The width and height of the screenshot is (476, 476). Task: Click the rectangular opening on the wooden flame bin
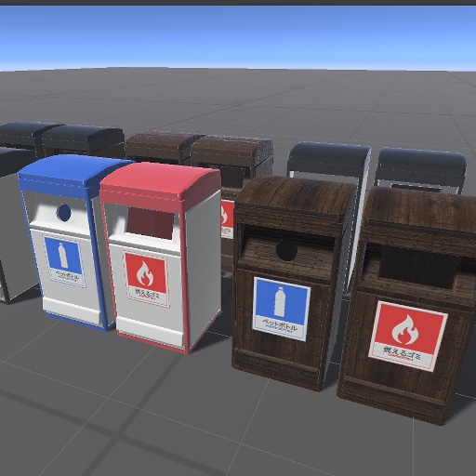pyautogui.click(x=418, y=268)
